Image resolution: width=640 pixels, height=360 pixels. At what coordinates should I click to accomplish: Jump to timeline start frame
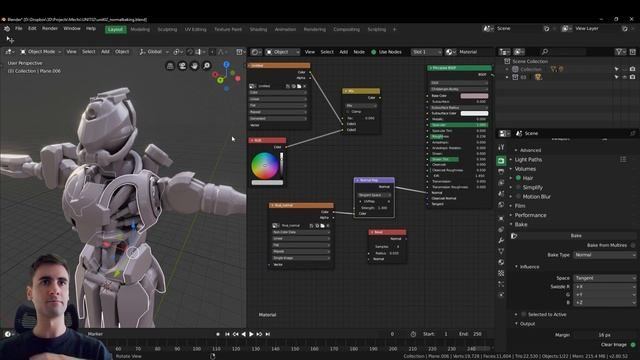pyautogui.click(x=227, y=334)
